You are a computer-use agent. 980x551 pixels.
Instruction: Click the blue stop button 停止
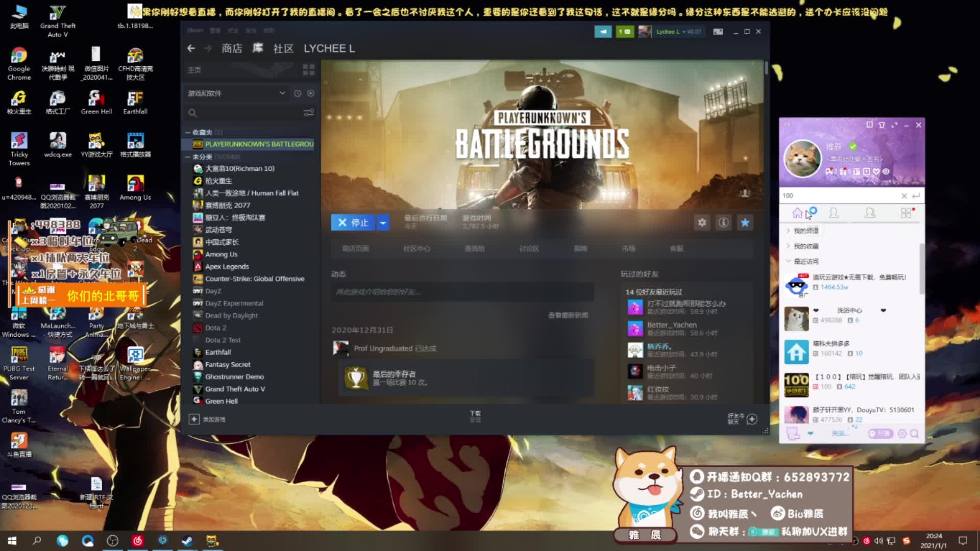pyautogui.click(x=353, y=222)
